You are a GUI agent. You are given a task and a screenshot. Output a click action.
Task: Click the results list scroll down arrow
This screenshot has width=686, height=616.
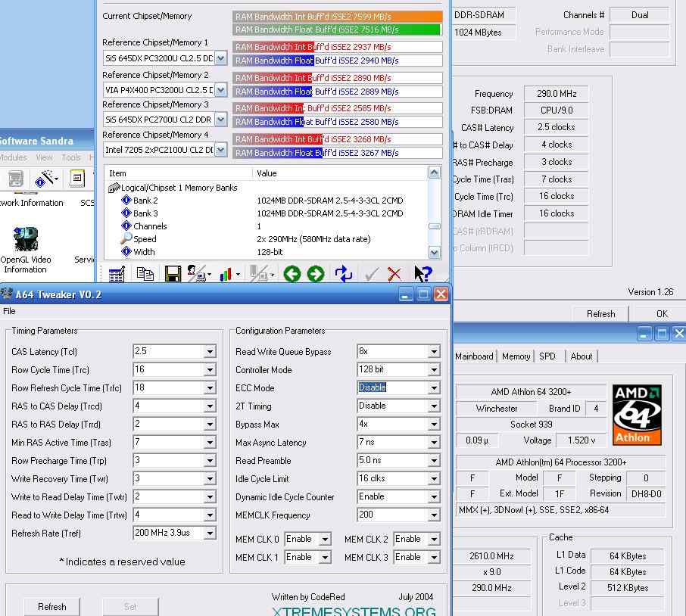[x=434, y=252]
